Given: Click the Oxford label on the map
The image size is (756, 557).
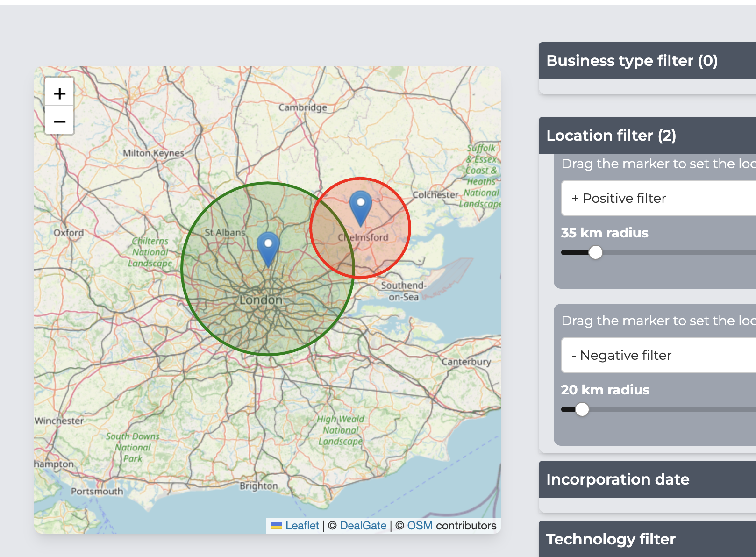Looking at the screenshot, I should click(69, 232).
